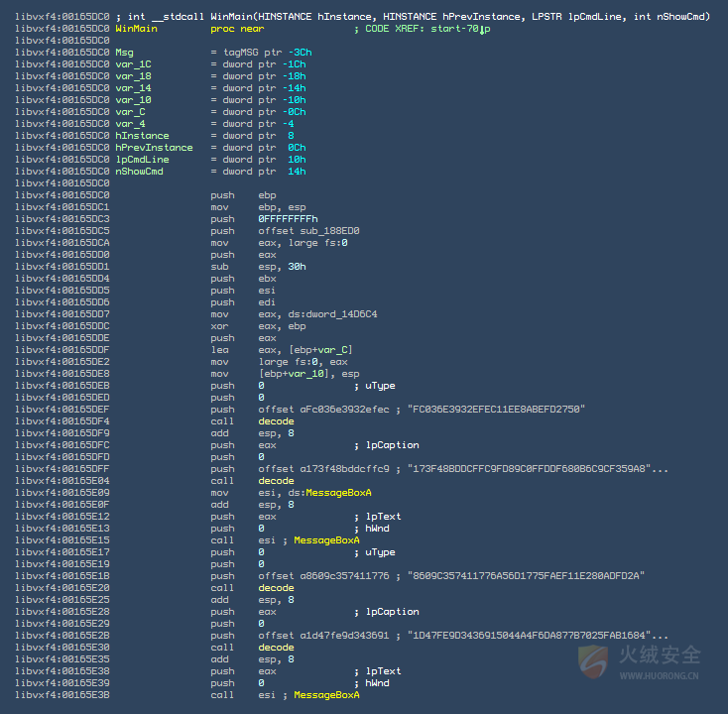728x714 pixels.
Task: Click the address label libvxf4:00165DCA
Action: pyautogui.click(x=62, y=243)
